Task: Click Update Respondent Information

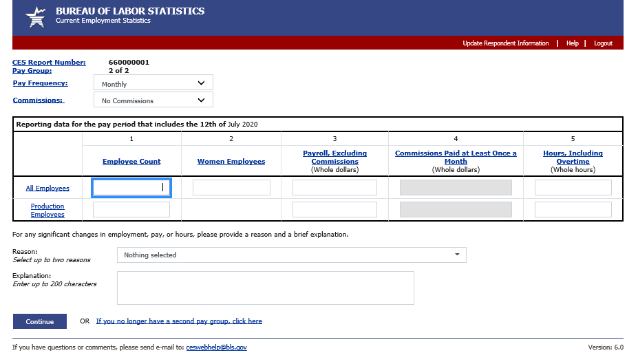Action: (x=505, y=43)
